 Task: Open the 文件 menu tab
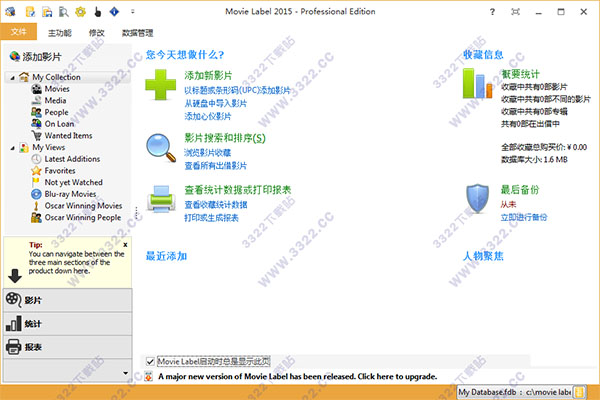click(18, 32)
